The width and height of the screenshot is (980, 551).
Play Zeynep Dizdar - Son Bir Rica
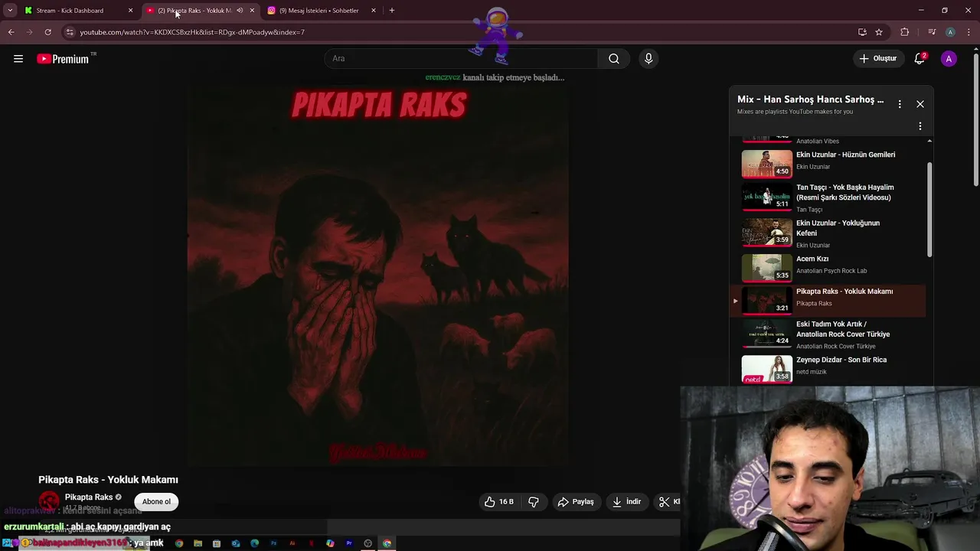coord(833,367)
